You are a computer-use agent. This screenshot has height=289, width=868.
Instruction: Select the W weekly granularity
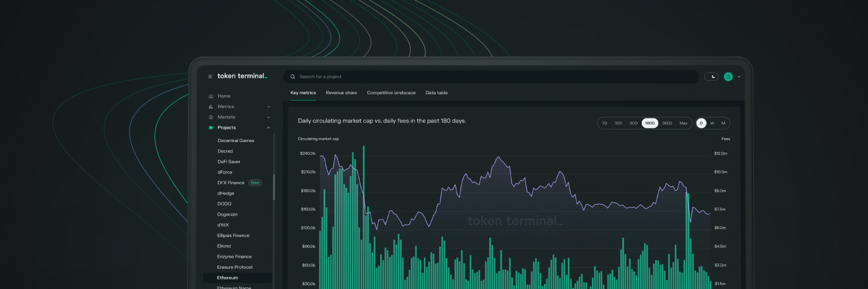point(712,123)
